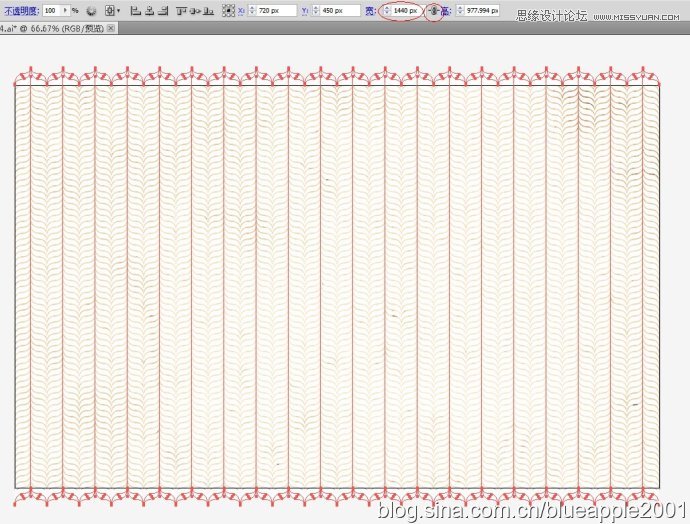Open the 宽 width panel link
The image size is (690, 524).
coord(371,11)
